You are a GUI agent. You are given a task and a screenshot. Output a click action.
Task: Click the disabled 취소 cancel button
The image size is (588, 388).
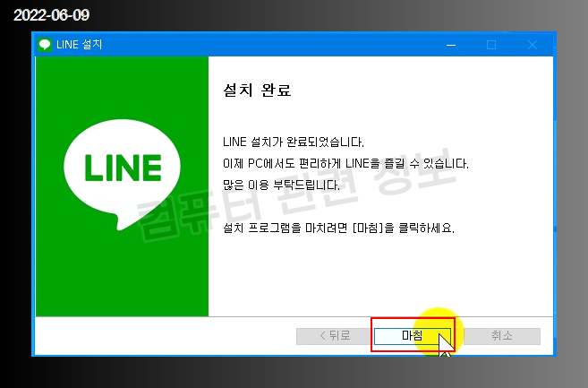[502, 336]
